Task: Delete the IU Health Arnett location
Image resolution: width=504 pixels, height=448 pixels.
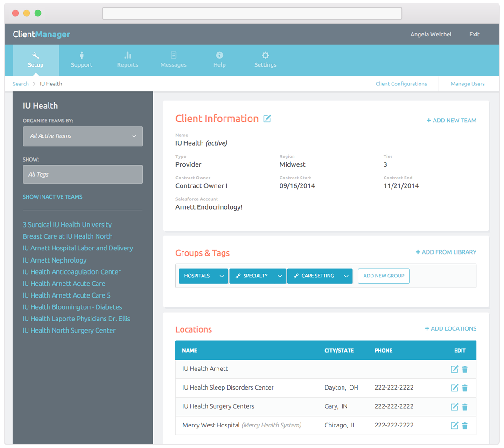Action: coord(465,369)
